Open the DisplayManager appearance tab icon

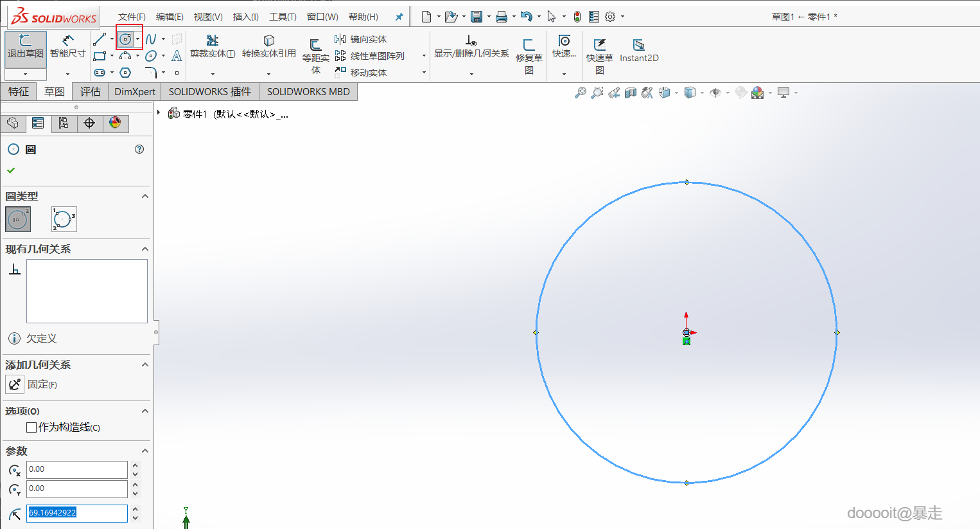[x=116, y=123]
